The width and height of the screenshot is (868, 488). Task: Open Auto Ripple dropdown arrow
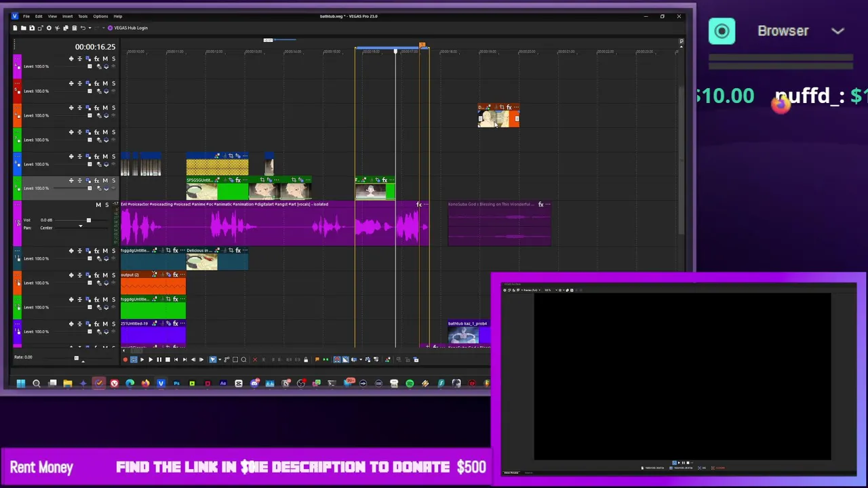[361, 359]
